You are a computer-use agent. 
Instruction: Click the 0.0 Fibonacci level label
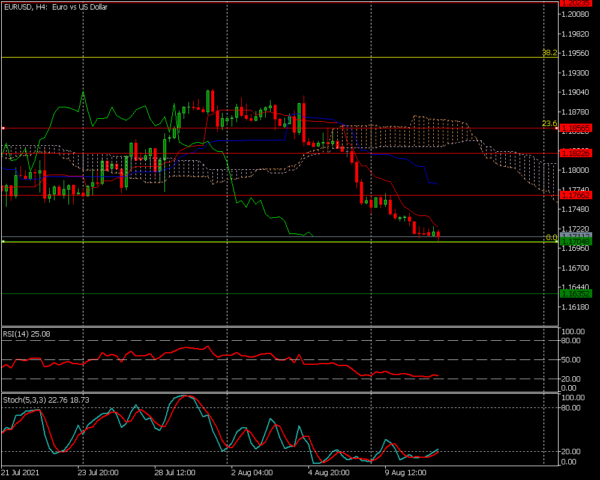click(551, 238)
